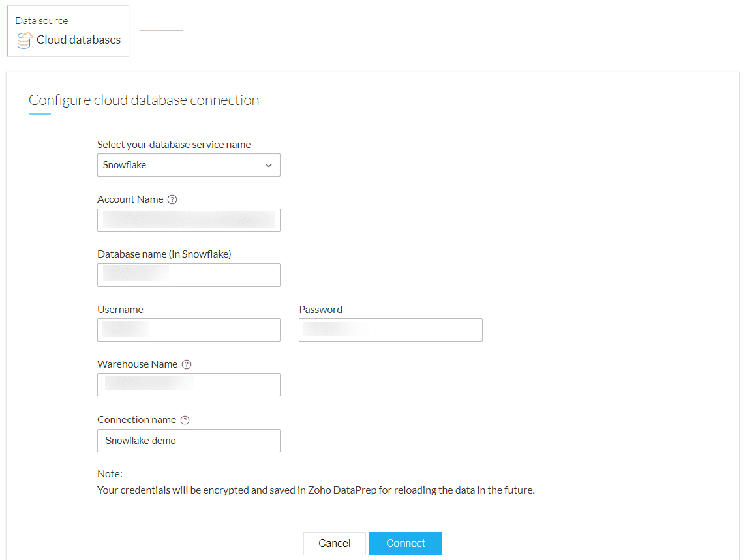Click the Account Name label text
The height and width of the screenshot is (560, 745).
tap(130, 199)
